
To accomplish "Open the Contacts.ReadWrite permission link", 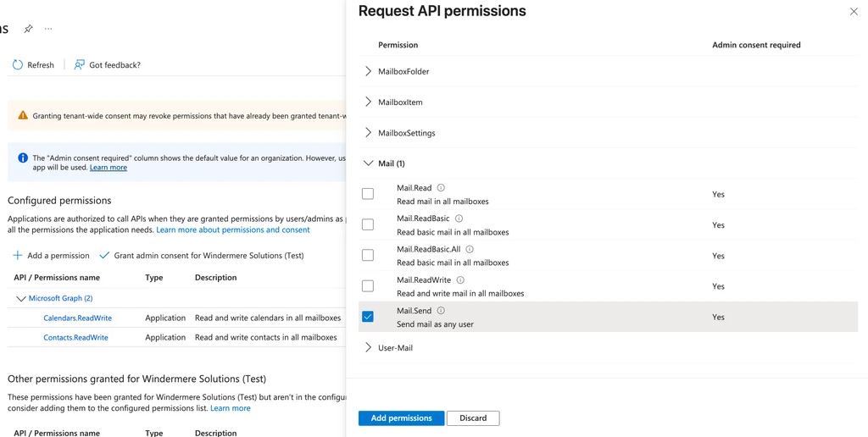I will coord(75,337).
